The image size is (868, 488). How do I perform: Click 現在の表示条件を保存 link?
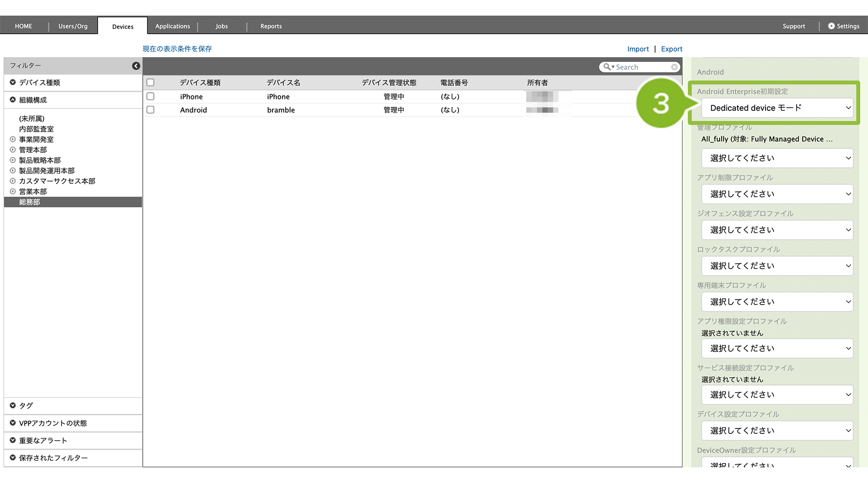pos(177,49)
